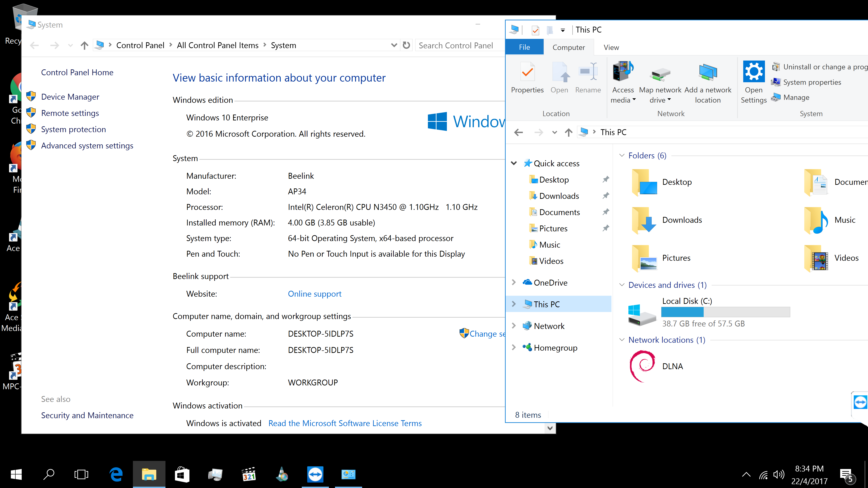Open System properties from ribbon
868x488 pixels.
click(x=806, y=82)
